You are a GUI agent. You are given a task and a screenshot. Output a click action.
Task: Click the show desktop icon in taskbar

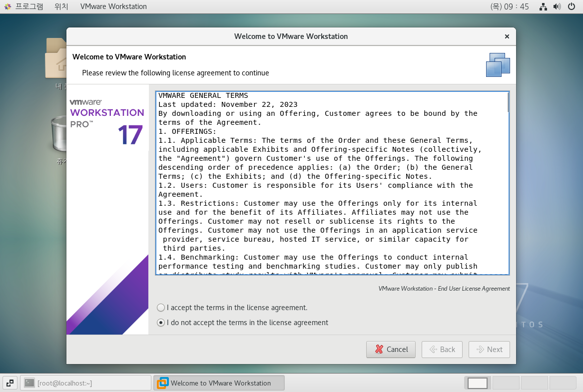coord(10,383)
